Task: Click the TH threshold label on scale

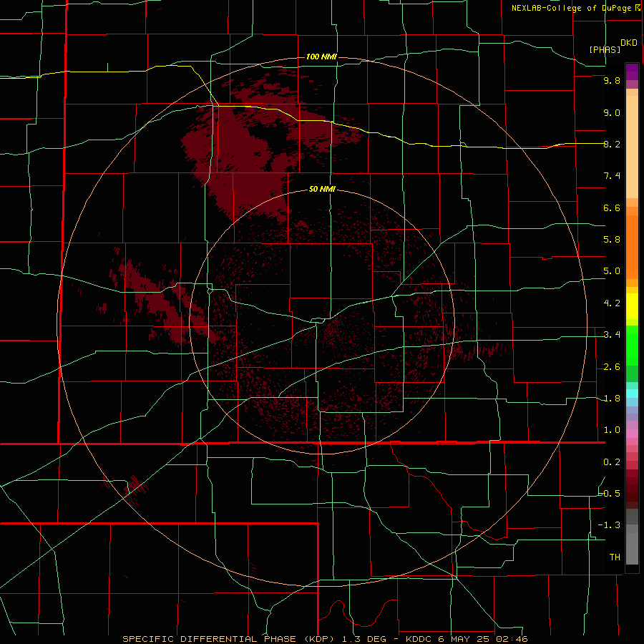Action: (x=615, y=557)
